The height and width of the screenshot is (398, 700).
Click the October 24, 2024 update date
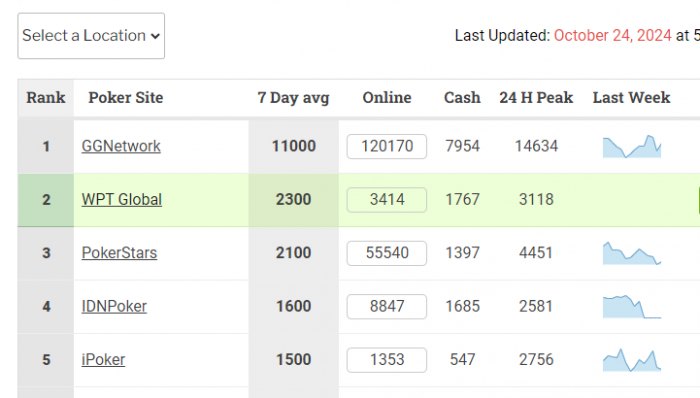(x=612, y=35)
